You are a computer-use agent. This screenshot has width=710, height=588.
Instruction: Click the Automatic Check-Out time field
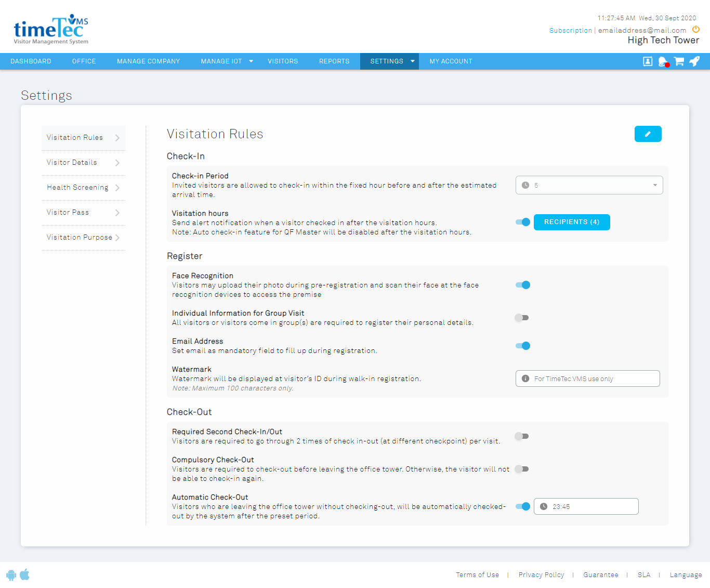586,506
